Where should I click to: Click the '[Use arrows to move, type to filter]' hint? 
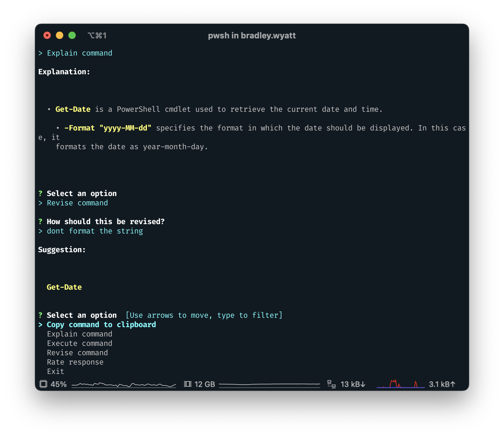click(204, 315)
